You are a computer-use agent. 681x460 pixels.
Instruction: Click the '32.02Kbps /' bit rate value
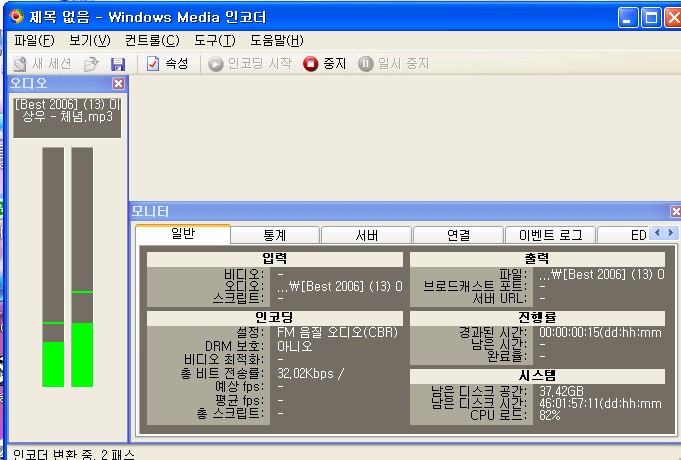point(310,374)
